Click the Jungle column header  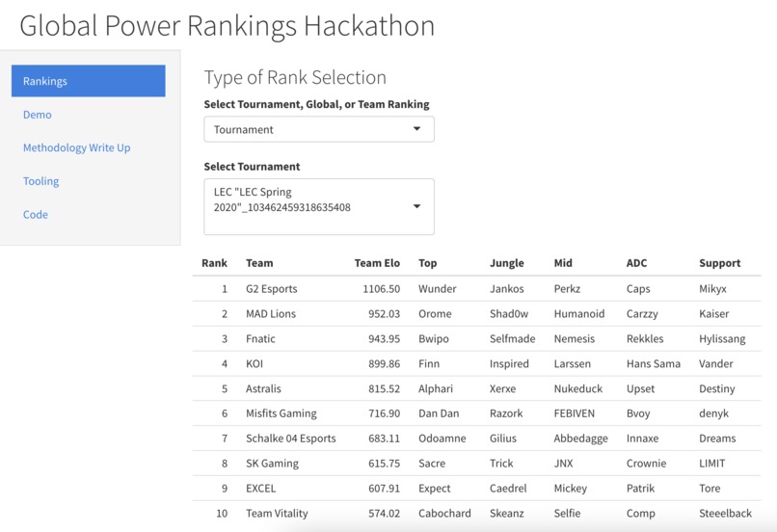[x=506, y=263]
